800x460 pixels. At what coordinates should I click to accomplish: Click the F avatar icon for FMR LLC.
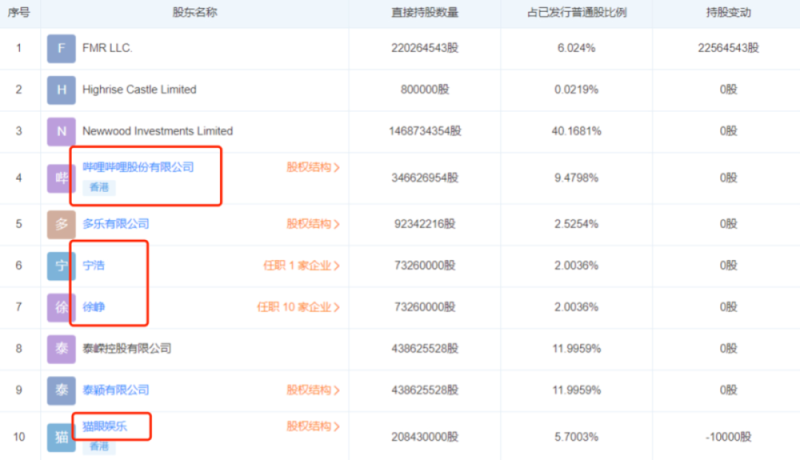click(61, 48)
